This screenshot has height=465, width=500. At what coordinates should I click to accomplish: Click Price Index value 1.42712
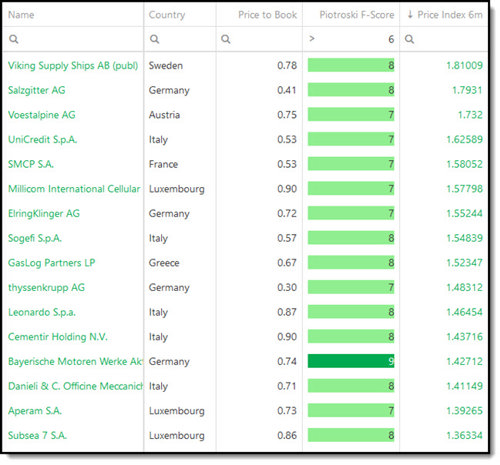464,362
